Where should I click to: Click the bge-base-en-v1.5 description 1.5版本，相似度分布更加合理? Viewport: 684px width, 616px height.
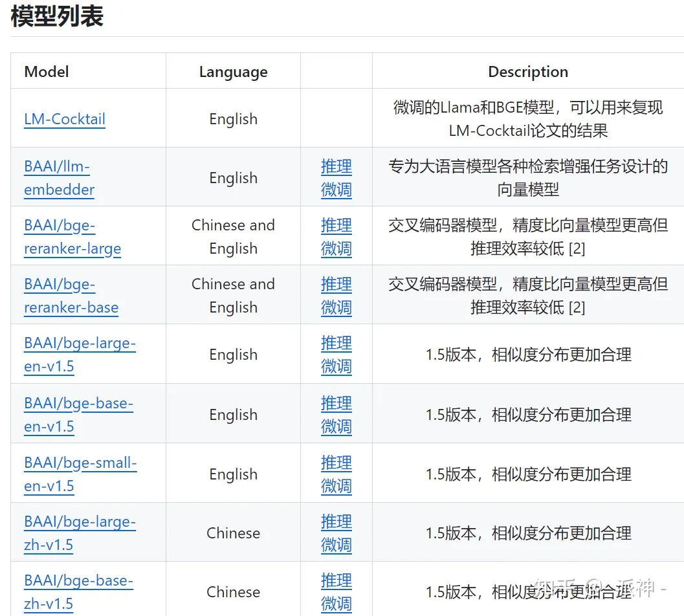pos(528,415)
